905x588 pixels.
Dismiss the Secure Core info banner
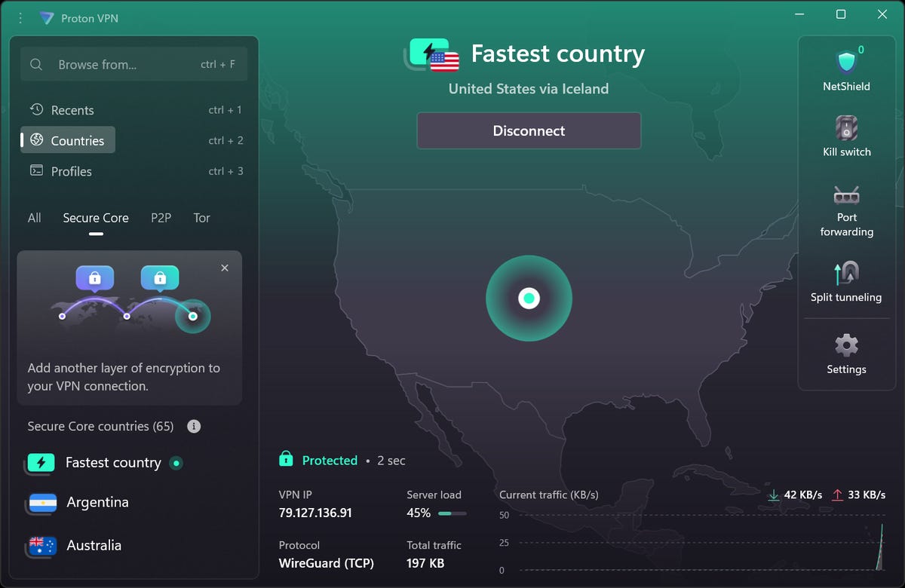click(x=225, y=268)
